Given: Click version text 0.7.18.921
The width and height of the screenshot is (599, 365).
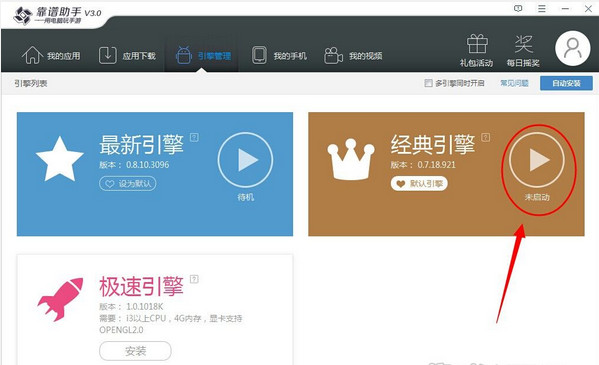Looking at the screenshot, I should coord(436,165).
